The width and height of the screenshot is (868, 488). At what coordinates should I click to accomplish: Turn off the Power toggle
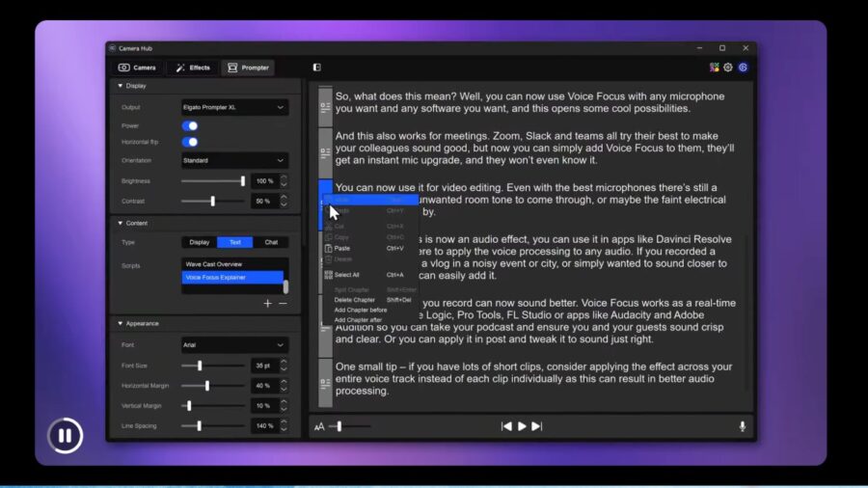tap(190, 125)
